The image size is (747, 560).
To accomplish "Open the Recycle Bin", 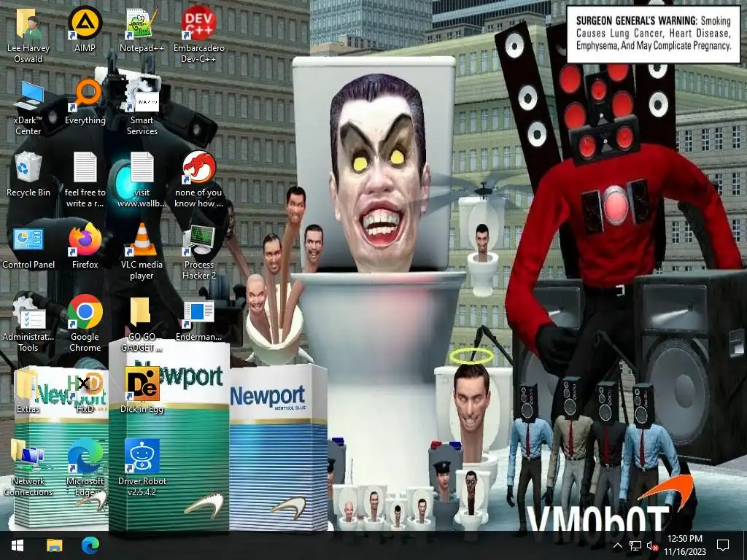I will click(x=28, y=174).
